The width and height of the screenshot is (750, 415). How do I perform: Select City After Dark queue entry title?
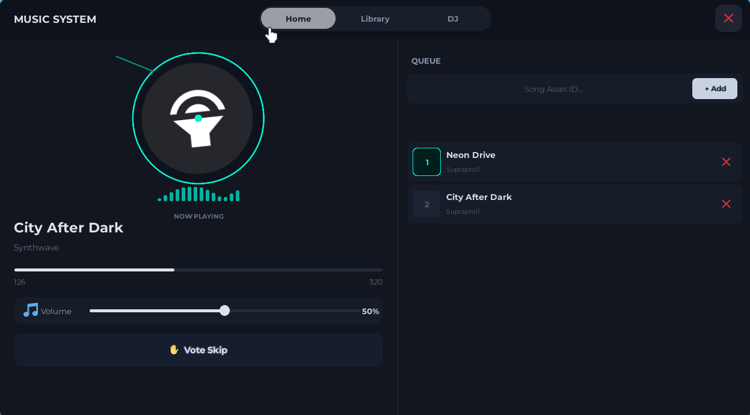click(479, 197)
